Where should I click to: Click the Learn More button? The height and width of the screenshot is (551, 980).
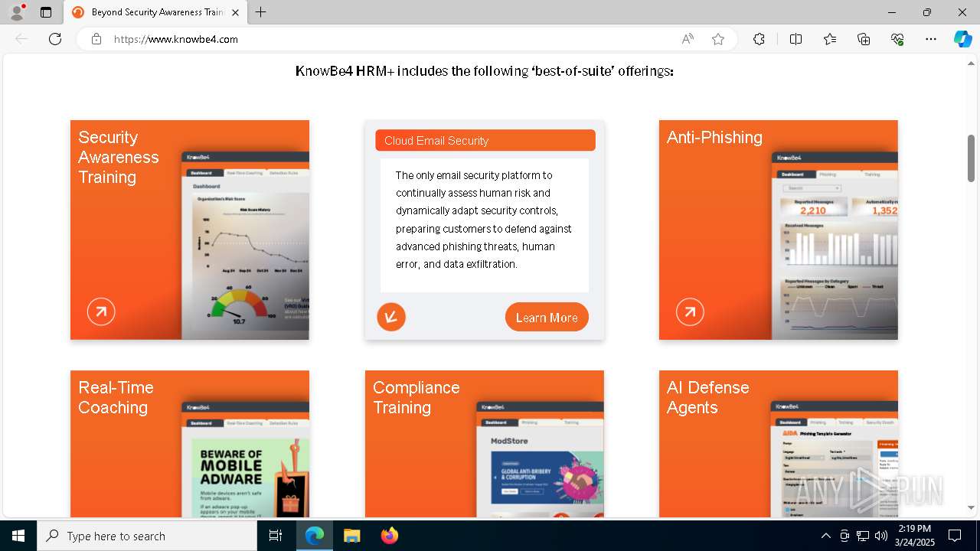547,318
